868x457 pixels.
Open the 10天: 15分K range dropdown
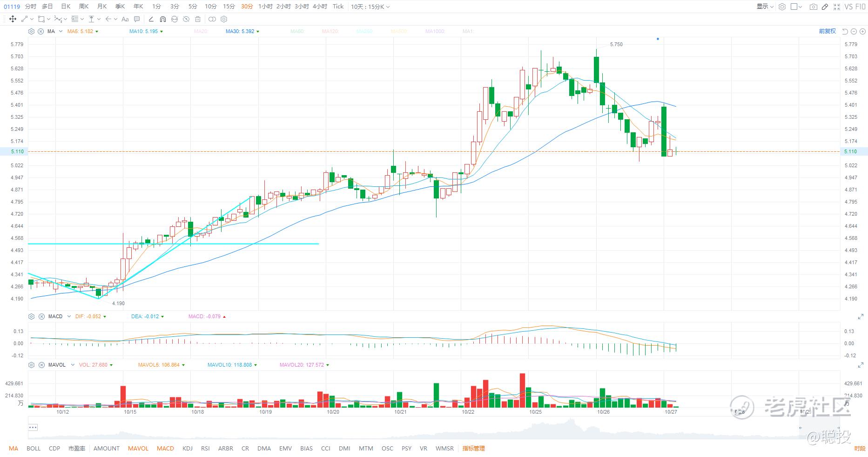point(370,7)
